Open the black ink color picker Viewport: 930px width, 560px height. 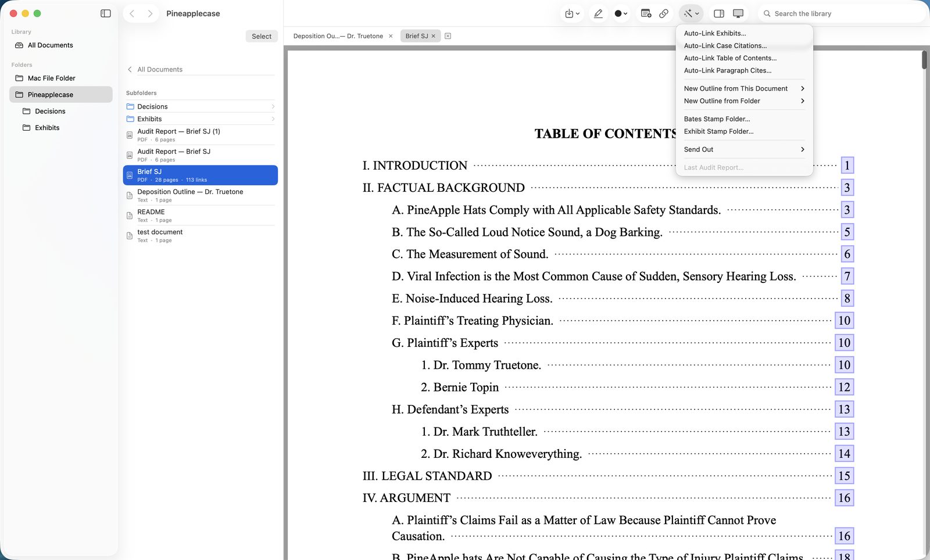(621, 13)
